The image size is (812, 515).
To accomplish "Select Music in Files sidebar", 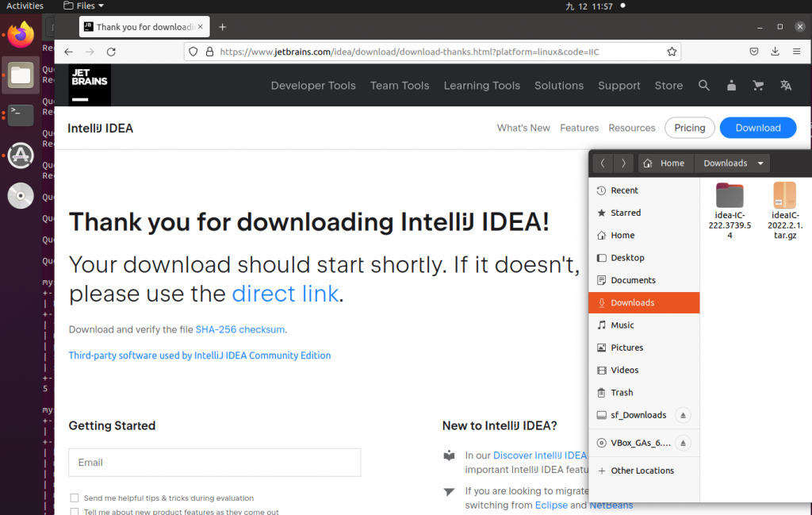I will [x=644, y=325].
